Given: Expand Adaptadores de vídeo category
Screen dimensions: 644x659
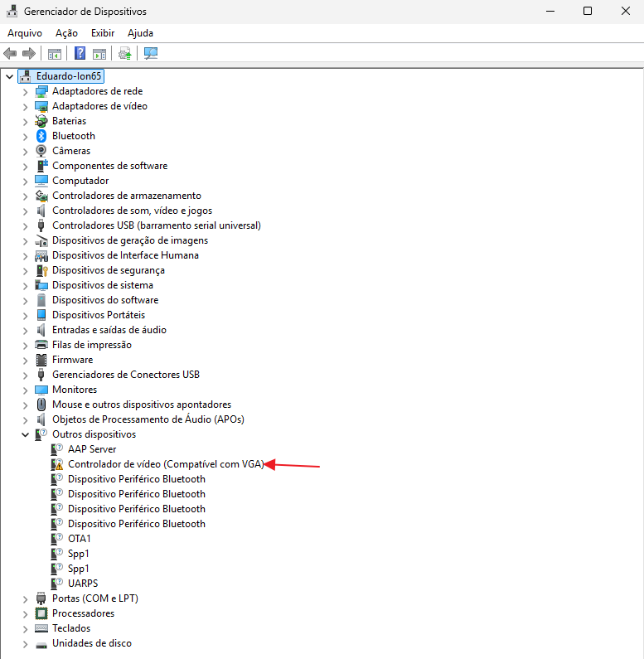Looking at the screenshot, I should (25, 107).
